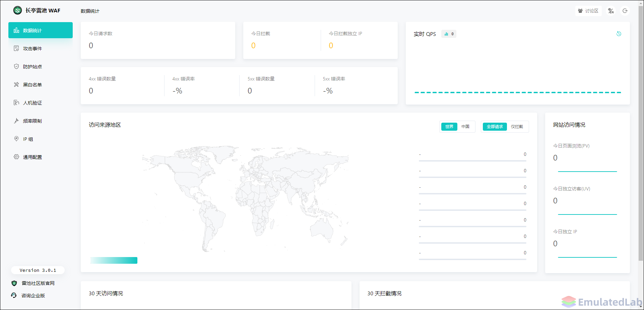Click the 咨询企业版 headset icon

click(14, 295)
